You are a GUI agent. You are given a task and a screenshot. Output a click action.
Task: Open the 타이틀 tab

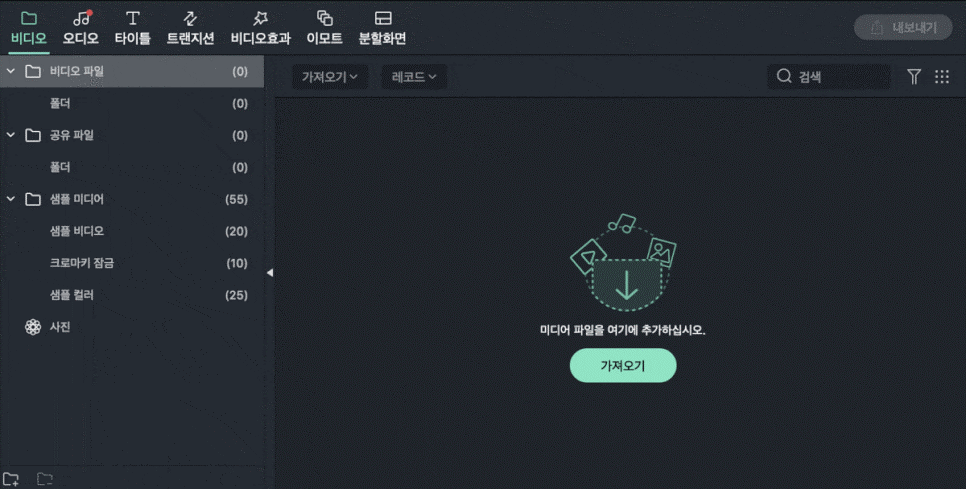point(132,28)
